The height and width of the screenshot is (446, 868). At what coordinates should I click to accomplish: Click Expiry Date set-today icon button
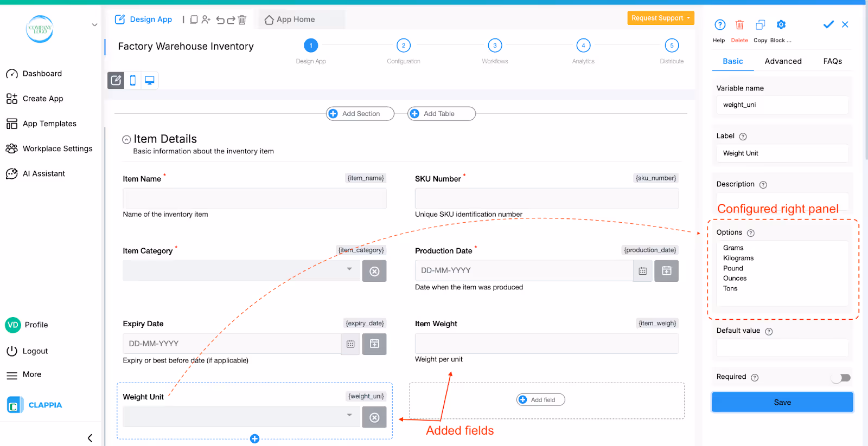coord(374,344)
